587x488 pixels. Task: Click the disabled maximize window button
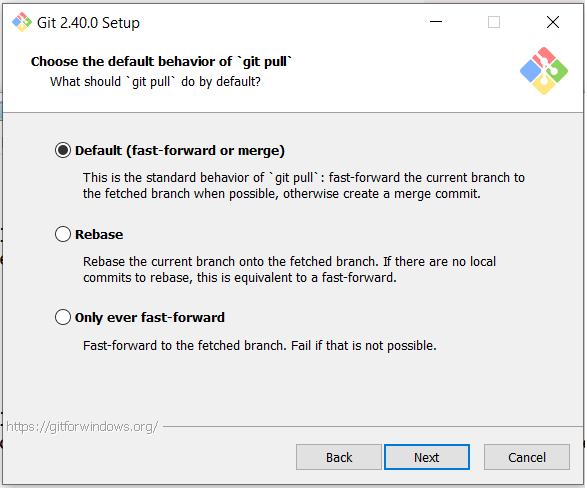pos(494,22)
